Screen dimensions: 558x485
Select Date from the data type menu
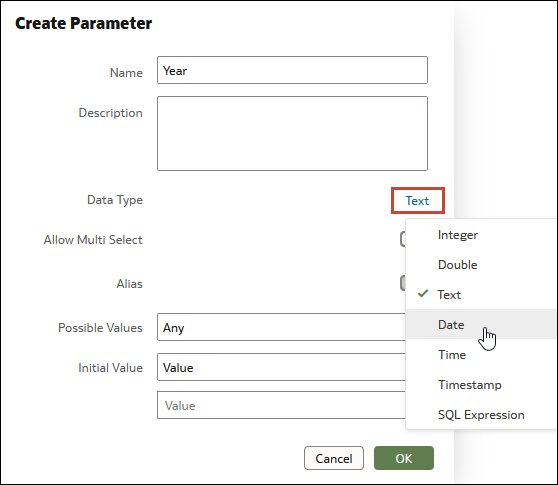pyautogui.click(x=480, y=325)
